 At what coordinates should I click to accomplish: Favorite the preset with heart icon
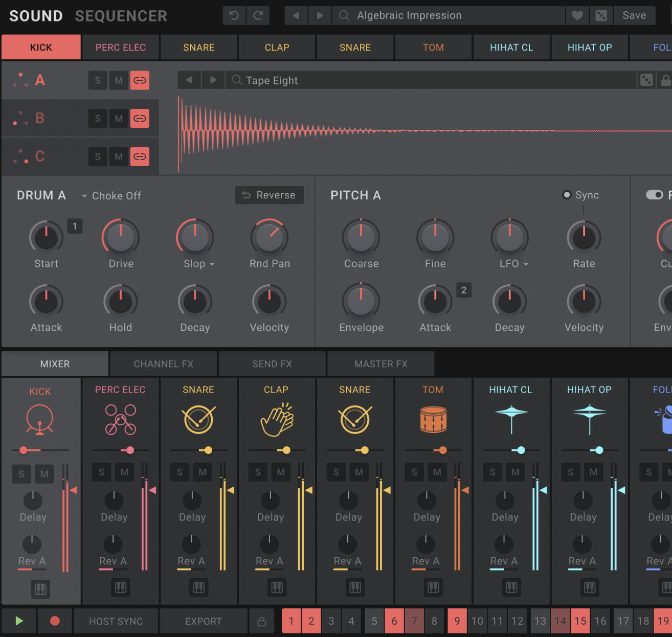pyautogui.click(x=577, y=16)
